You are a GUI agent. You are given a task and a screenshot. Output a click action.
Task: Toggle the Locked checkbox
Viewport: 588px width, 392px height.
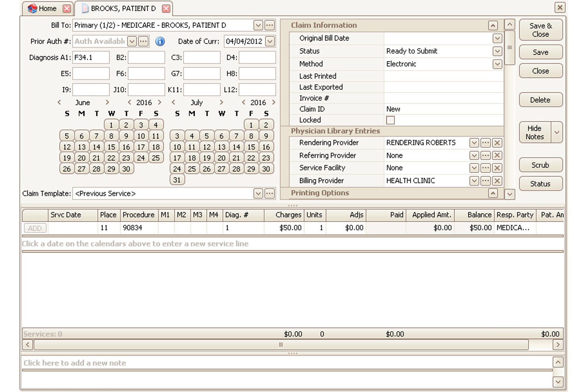point(391,120)
